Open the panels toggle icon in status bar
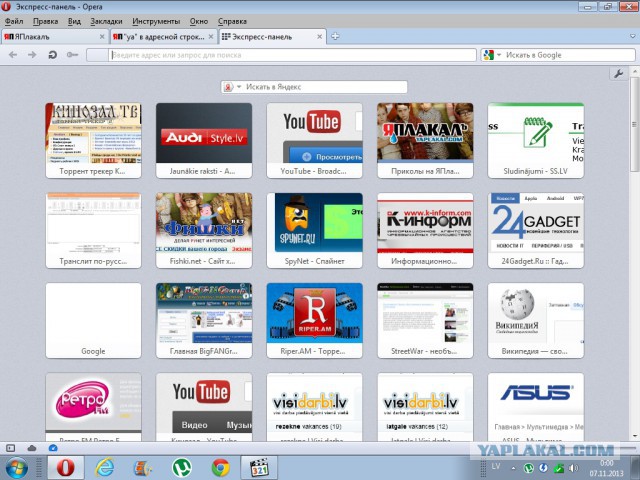 (x=11, y=448)
